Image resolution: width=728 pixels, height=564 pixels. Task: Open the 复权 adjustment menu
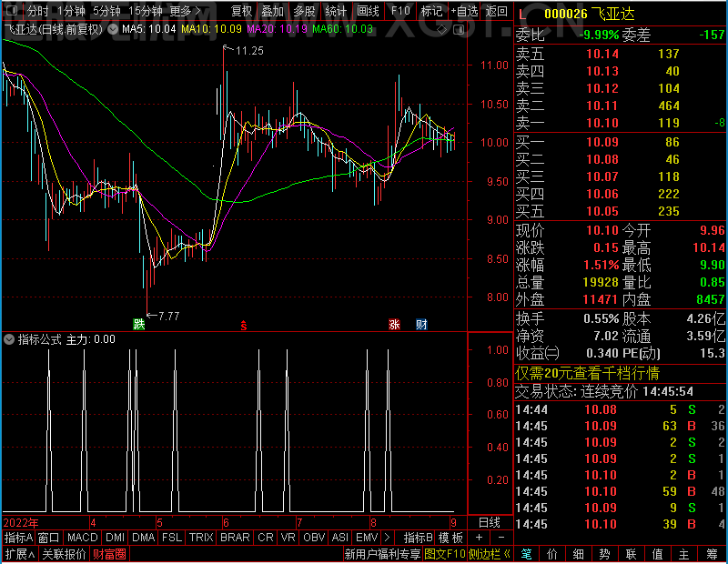(x=241, y=11)
